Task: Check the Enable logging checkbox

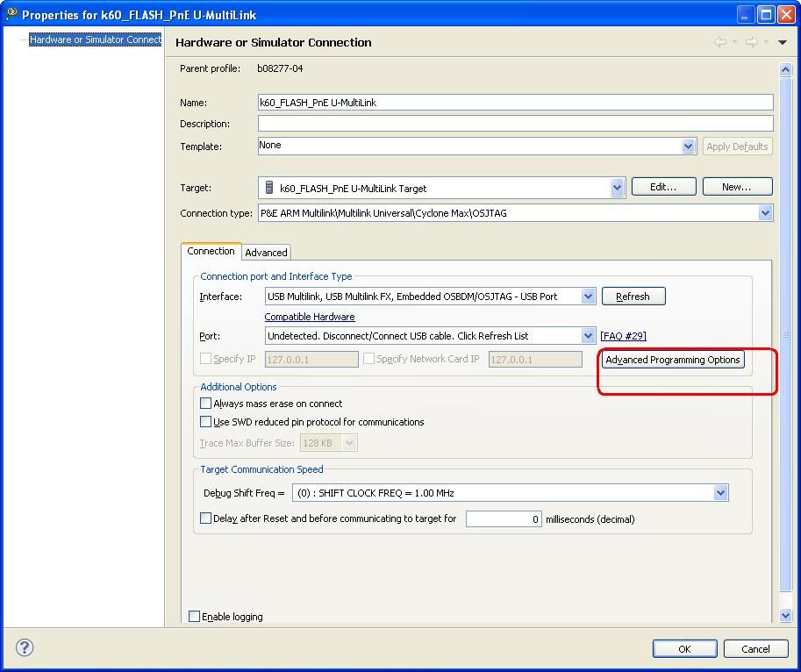Action: coord(194,617)
